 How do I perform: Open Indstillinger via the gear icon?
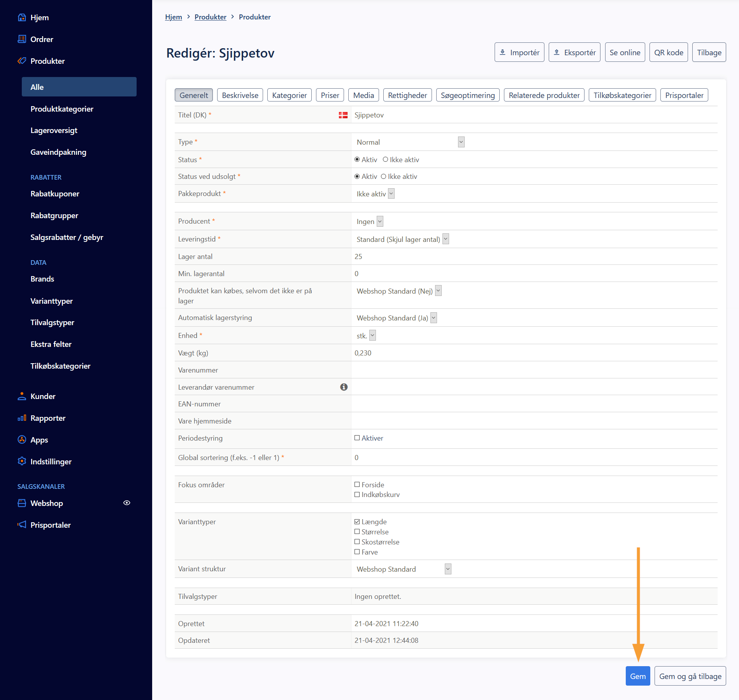point(22,461)
